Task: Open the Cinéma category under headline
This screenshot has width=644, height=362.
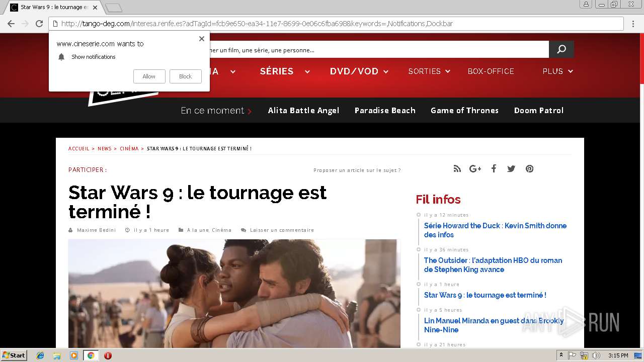Action: pyautogui.click(x=222, y=230)
